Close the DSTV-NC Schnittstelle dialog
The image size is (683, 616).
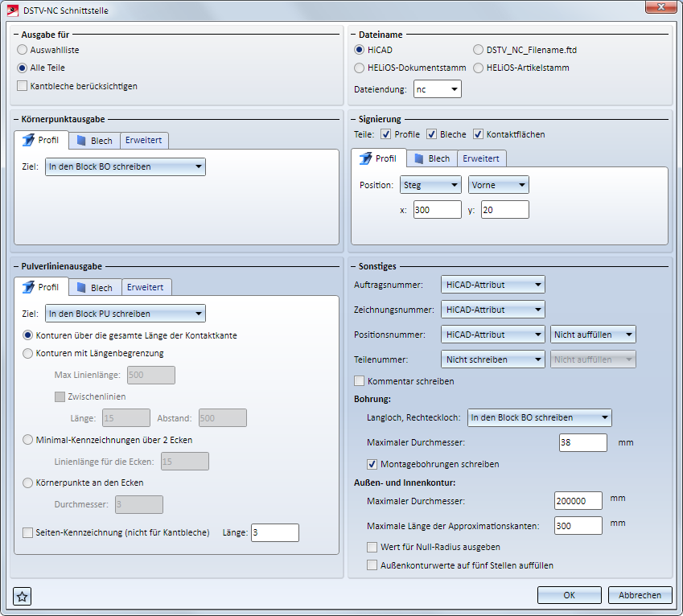660,7
